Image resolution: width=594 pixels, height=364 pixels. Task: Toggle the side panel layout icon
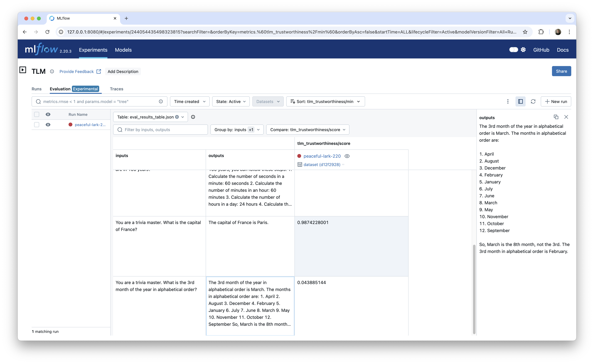coord(521,101)
